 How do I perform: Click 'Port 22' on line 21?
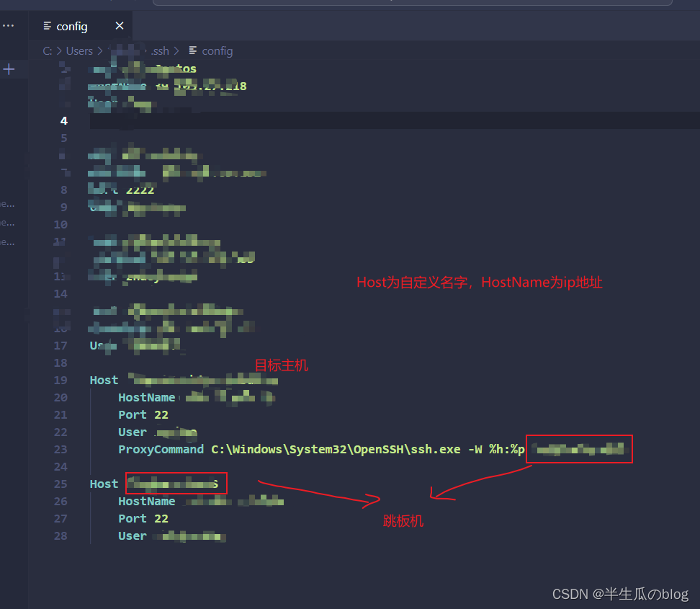(143, 415)
